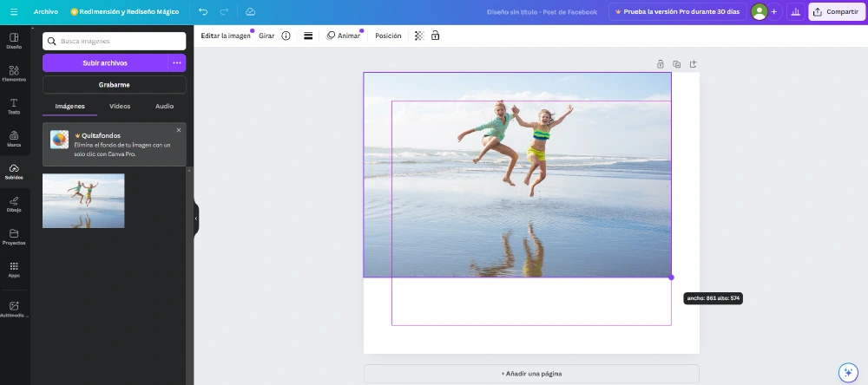Open the Marca sidebar panel
Image resolution: width=868 pixels, height=385 pixels.
15,139
